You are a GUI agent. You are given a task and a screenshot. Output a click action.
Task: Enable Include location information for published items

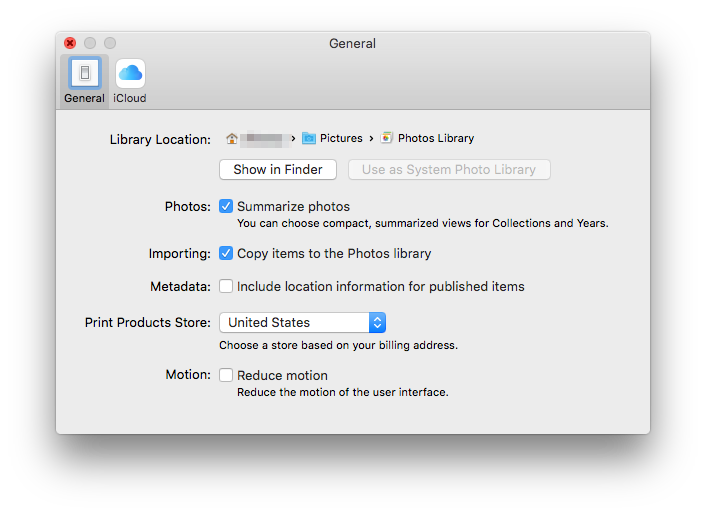pyautogui.click(x=226, y=286)
